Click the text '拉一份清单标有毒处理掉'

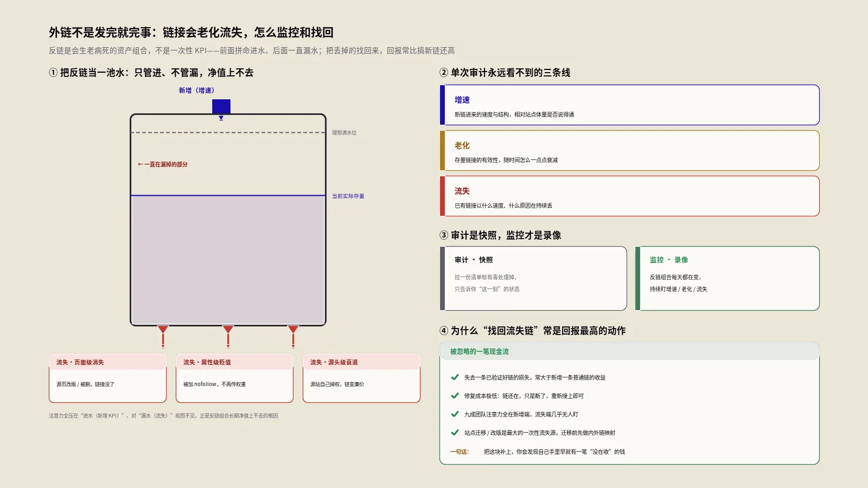pos(486,277)
